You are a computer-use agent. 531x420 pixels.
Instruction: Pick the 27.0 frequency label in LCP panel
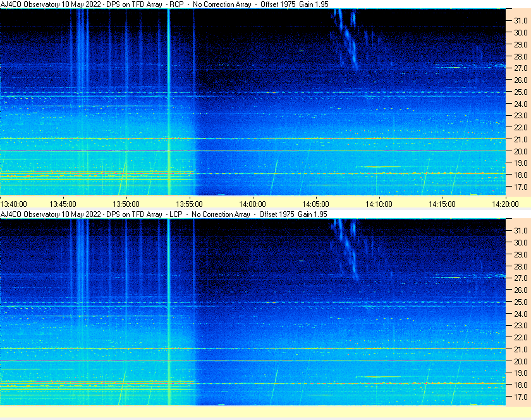tap(521, 278)
